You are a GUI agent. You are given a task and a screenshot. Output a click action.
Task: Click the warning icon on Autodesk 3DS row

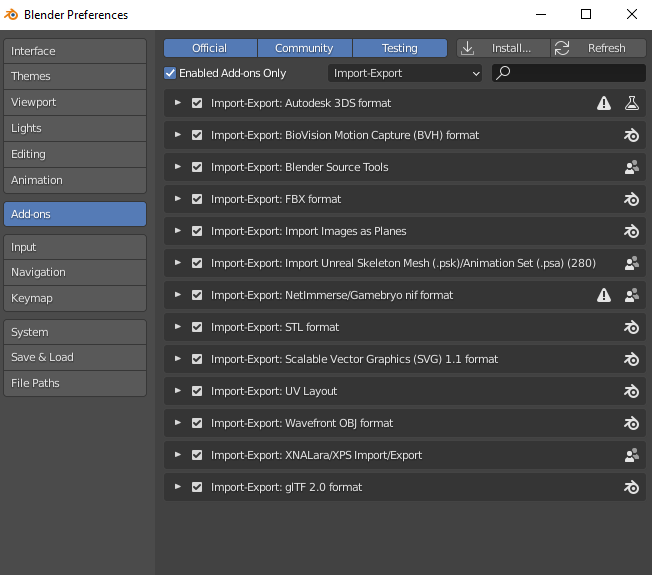tap(604, 103)
